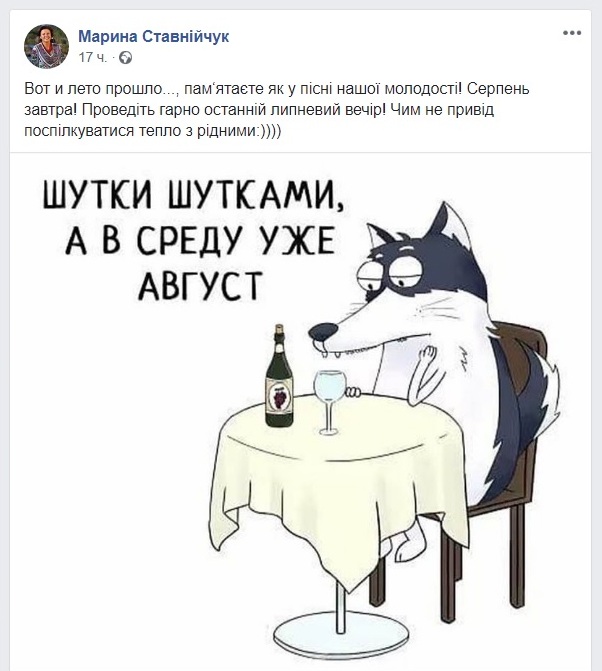This screenshot has width=602, height=671.
Task: Open the three-dots post options menu
Action: (572, 33)
